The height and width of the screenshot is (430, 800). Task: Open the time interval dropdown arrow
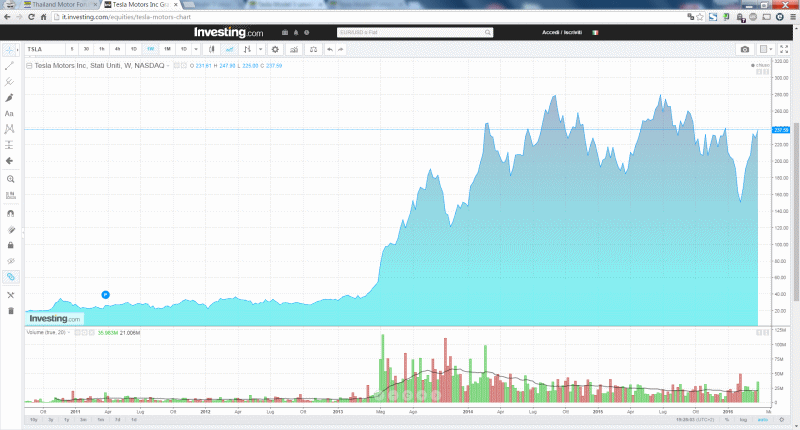pos(196,49)
